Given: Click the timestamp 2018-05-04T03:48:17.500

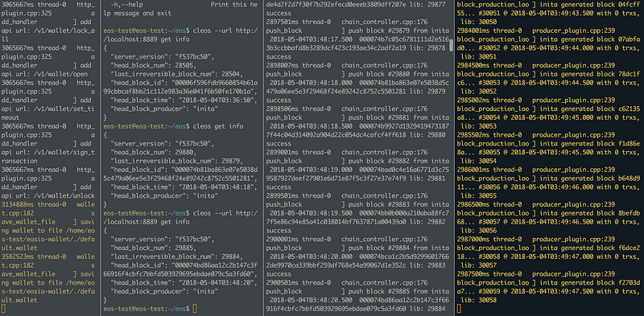Looking at the screenshot, I should click(311, 39).
